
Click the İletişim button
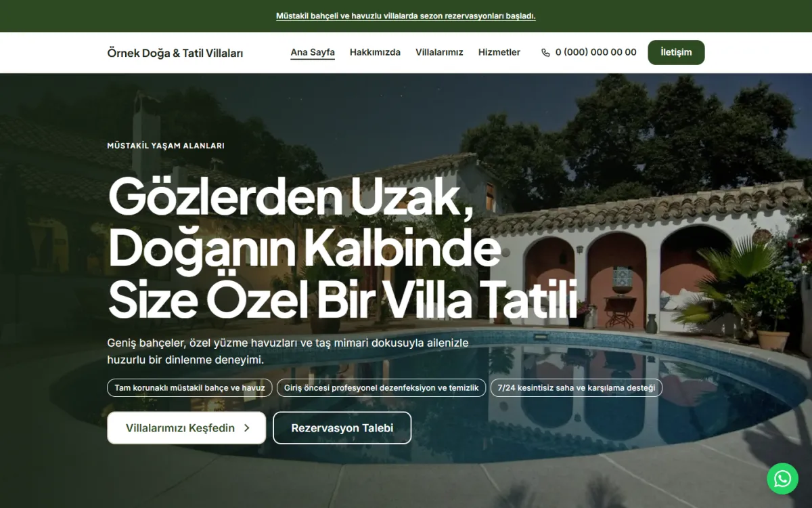[676, 52]
